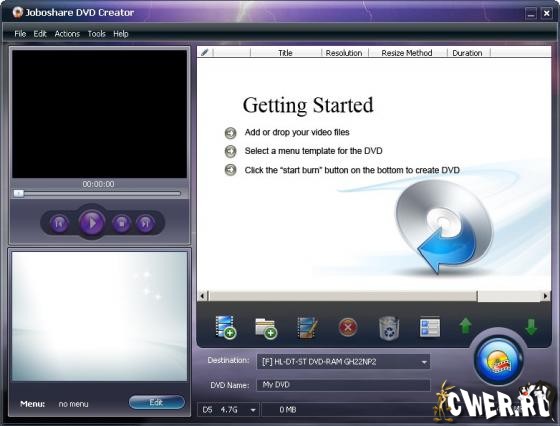Click the recycle bin clear-all icon
Image resolution: width=560 pixels, height=426 pixels.
pos(389,327)
